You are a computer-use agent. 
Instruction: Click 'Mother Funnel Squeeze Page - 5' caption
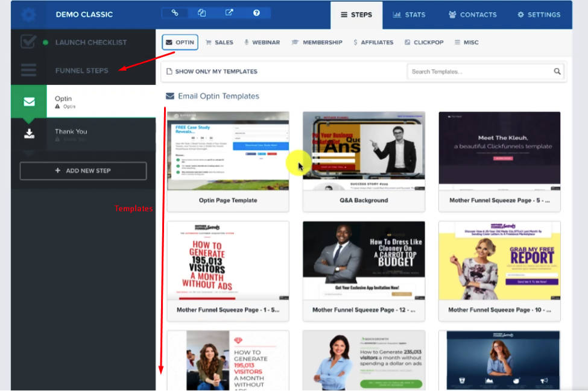(499, 201)
